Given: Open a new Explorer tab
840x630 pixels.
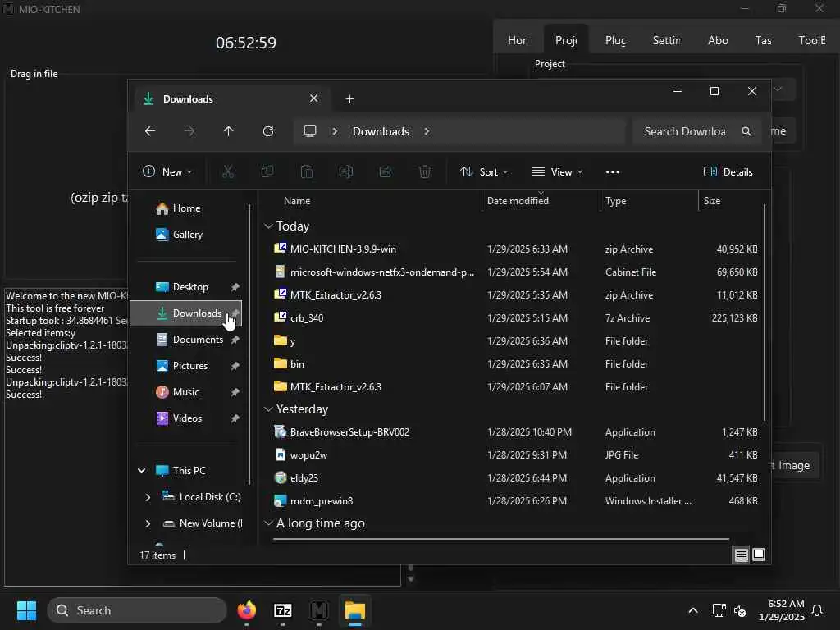Looking at the screenshot, I should click(x=349, y=99).
